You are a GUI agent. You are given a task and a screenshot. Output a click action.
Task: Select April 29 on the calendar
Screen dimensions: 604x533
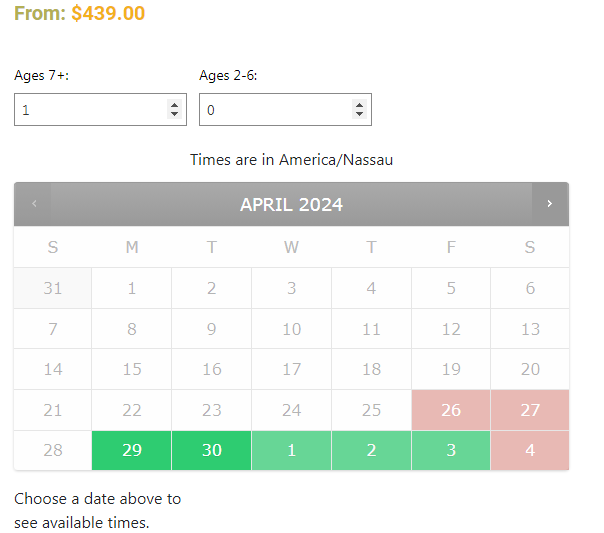[132, 450]
